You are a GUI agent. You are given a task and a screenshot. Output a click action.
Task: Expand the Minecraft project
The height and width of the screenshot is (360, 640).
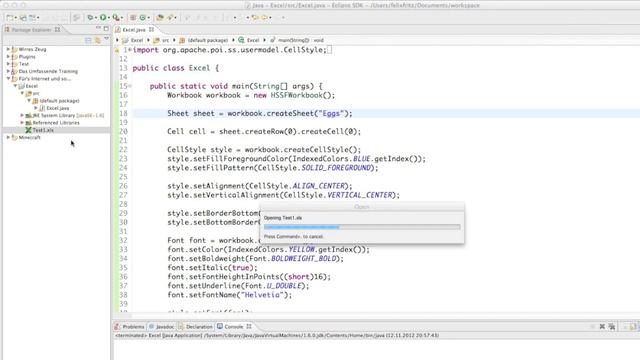(8, 138)
